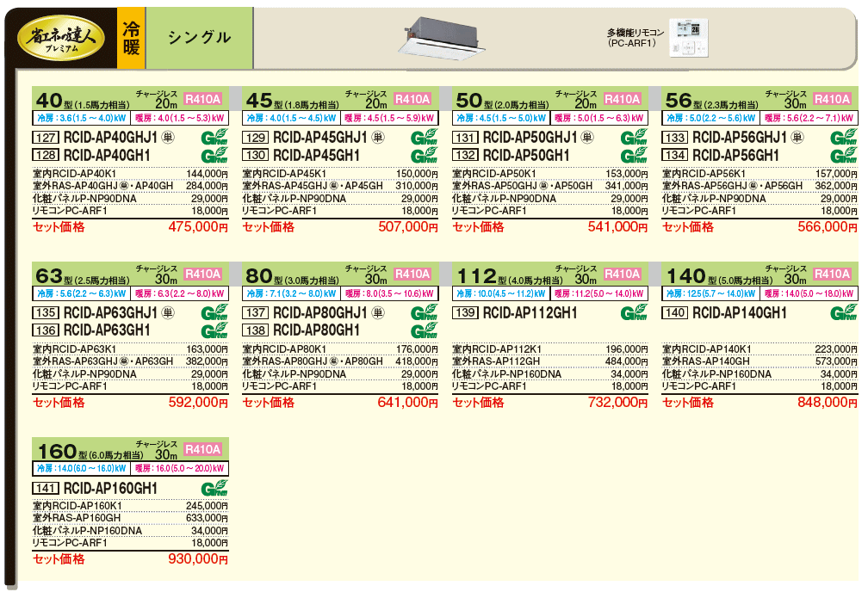Click 化粧パネルP-NP160DNA row under 160型
The height and width of the screenshot is (592, 868).
130,531
